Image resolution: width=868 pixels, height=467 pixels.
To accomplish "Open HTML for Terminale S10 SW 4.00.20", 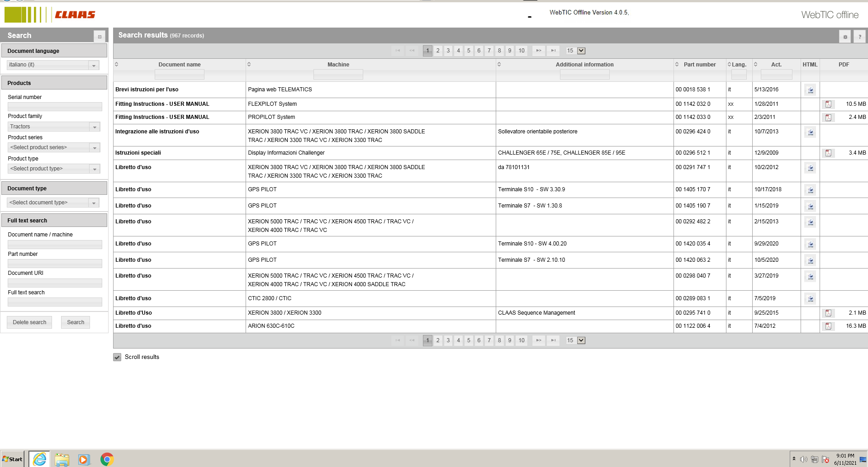I will point(810,244).
